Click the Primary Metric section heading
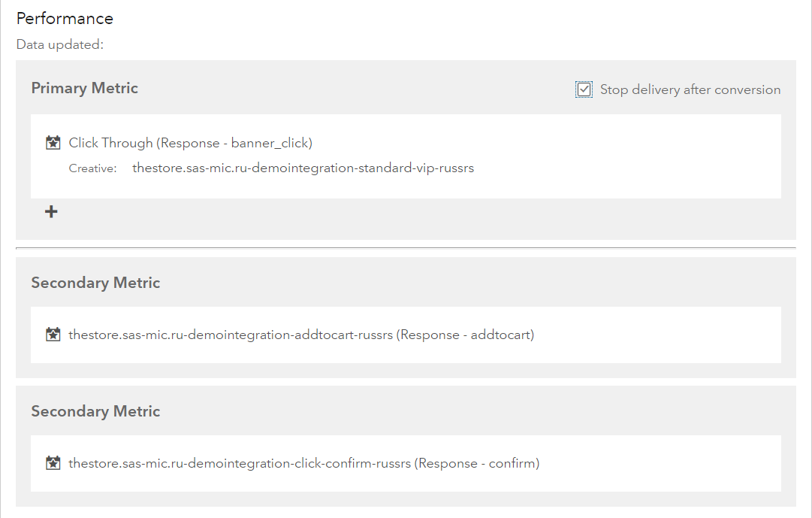Image resolution: width=812 pixels, height=518 pixels. pos(85,88)
